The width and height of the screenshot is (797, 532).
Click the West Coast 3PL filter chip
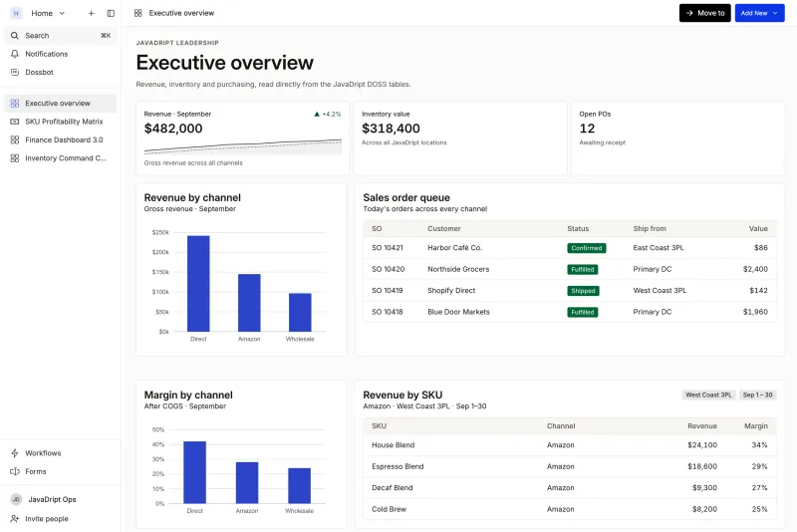pyautogui.click(x=708, y=395)
